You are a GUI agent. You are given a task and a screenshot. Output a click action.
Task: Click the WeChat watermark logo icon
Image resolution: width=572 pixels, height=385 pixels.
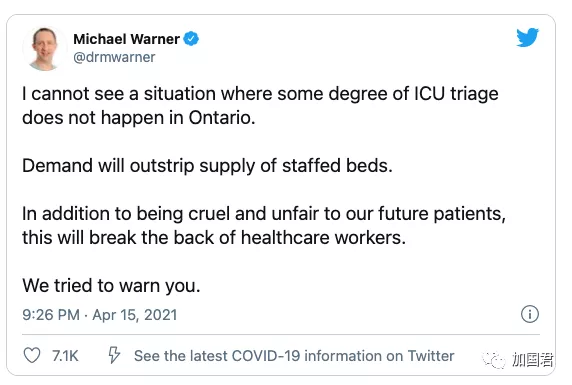(494, 360)
